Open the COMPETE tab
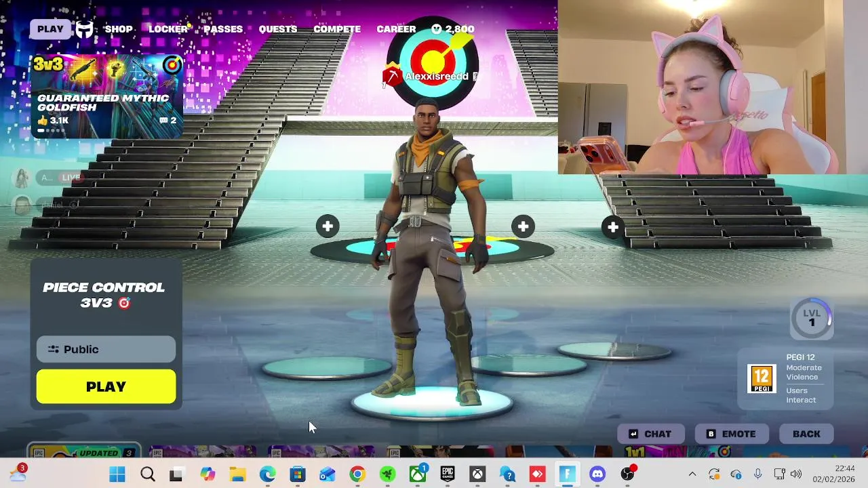Screen dimensions: 868x488 coord(337,29)
